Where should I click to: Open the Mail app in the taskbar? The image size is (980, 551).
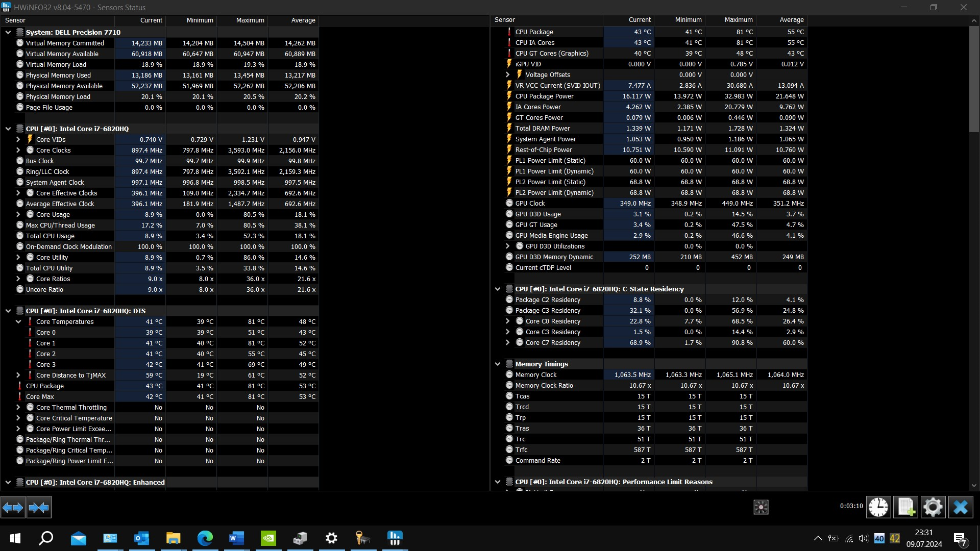tap(78, 538)
